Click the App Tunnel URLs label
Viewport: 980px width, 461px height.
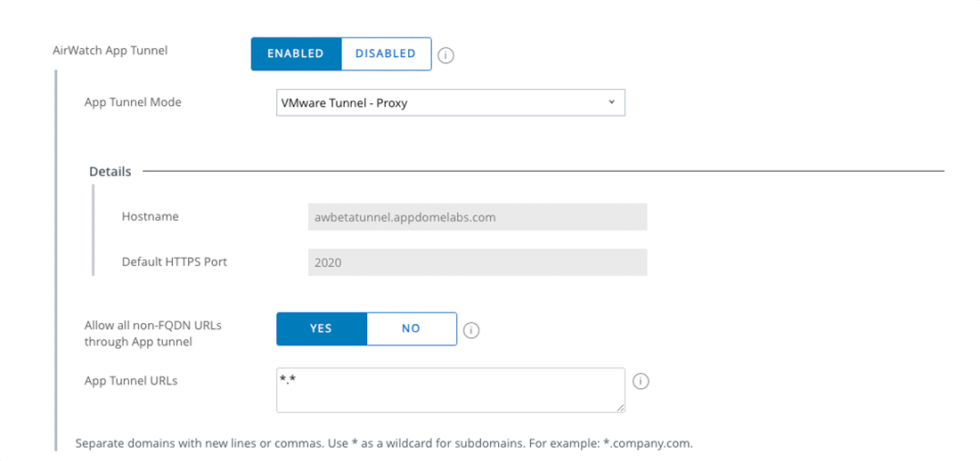pos(131,381)
